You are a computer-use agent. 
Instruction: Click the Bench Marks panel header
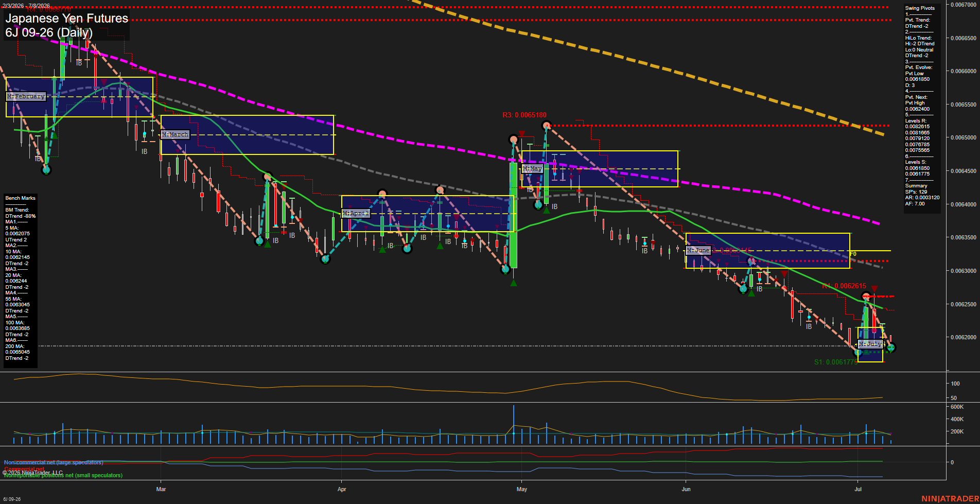tap(21, 198)
